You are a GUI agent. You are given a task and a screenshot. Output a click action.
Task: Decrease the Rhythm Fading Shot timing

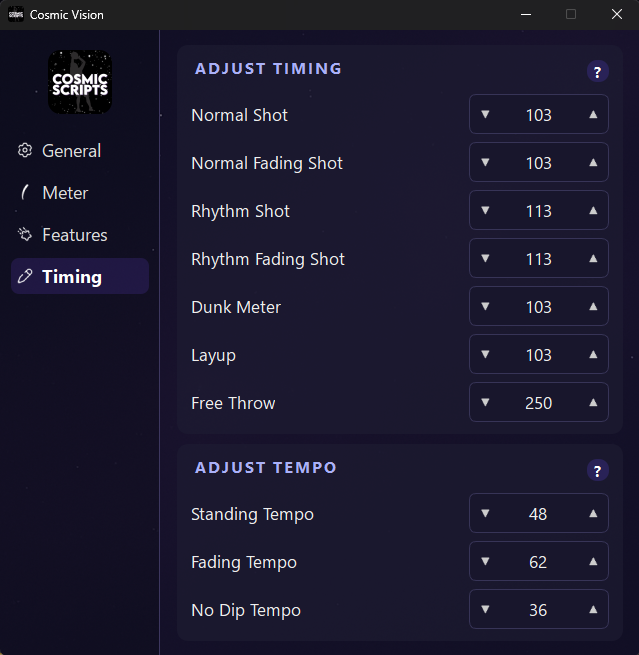pos(485,259)
